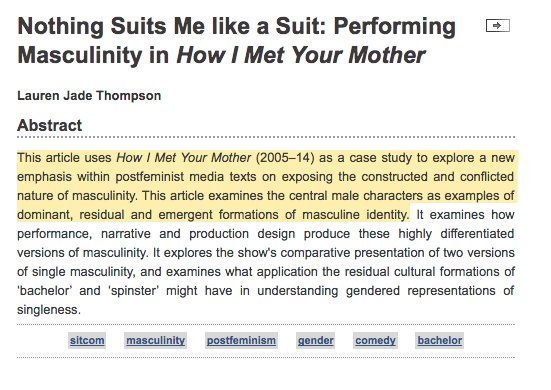Open the 'masculinity' keyword tag

pos(155,340)
